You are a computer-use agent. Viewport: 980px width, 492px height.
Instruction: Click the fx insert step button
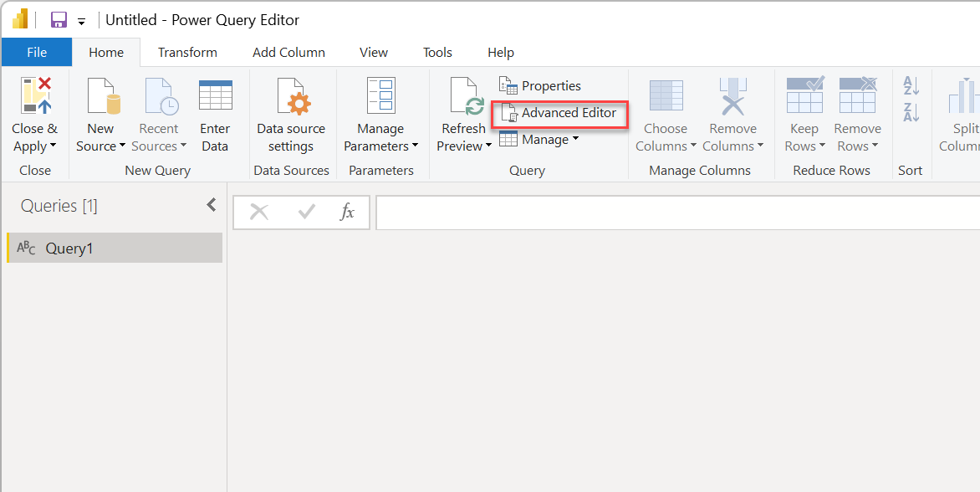click(x=347, y=212)
